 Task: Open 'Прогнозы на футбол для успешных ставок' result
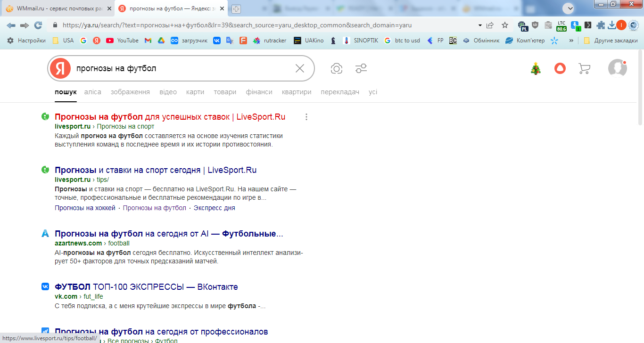170,117
